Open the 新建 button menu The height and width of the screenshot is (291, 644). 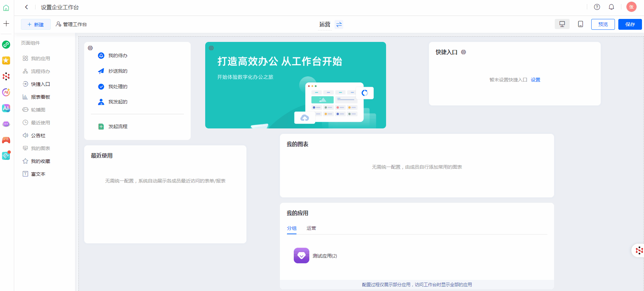36,24
